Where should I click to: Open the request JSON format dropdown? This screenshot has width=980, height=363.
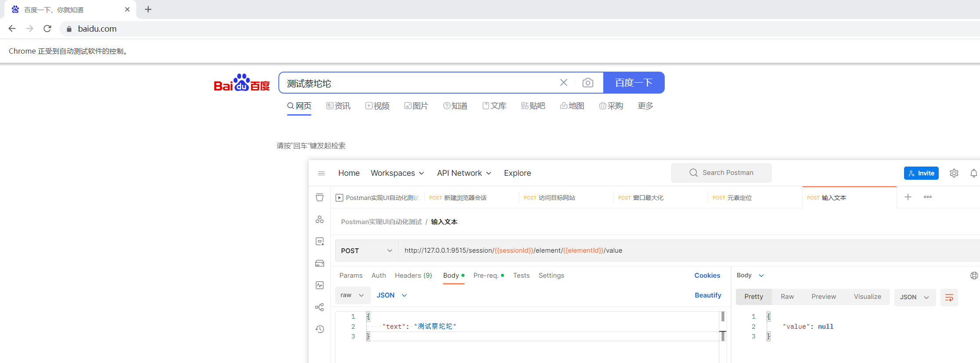point(392,295)
